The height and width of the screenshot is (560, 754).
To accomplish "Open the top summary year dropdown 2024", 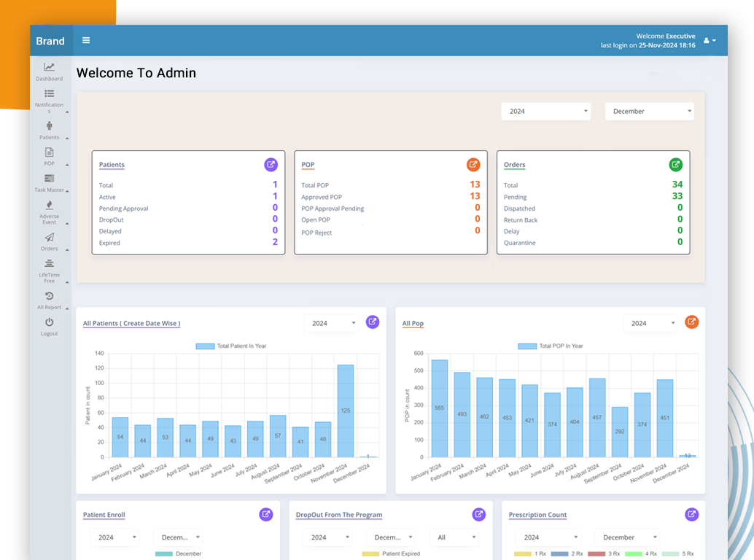I will tap(545, 112).
